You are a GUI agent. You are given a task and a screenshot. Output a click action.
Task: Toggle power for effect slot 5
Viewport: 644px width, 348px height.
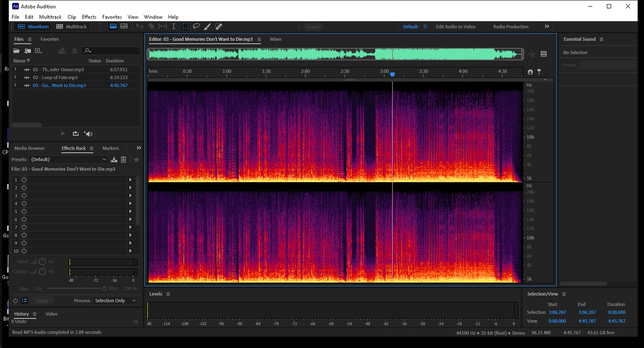pos(24,212)
